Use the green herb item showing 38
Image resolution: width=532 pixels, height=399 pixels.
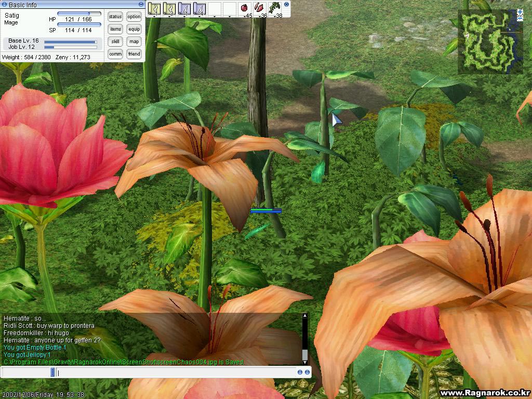pyautogui.click(x=275, y=8)
